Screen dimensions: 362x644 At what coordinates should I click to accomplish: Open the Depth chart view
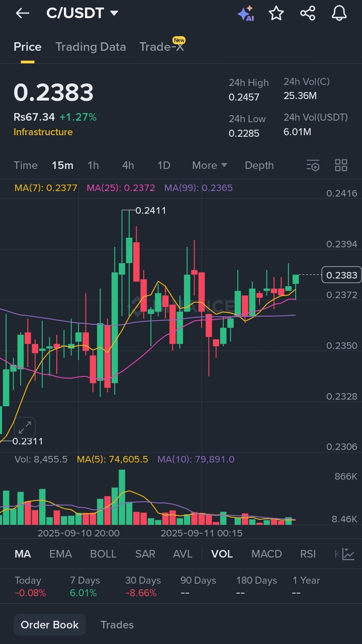point(259,165)
